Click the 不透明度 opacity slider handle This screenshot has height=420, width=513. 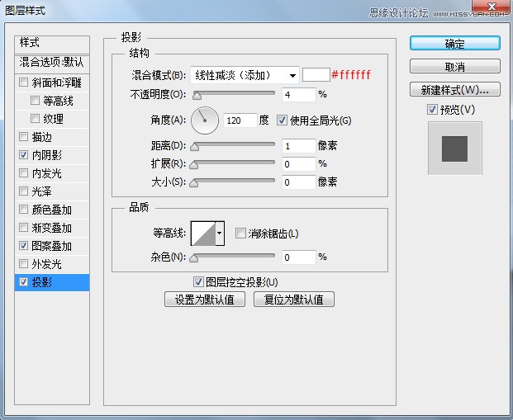[197, 95]
